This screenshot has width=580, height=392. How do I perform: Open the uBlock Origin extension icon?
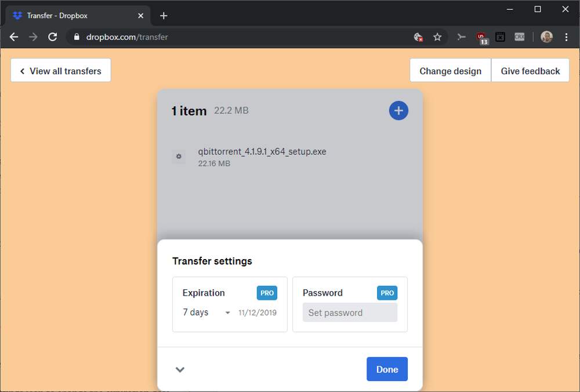pos(481,38)
